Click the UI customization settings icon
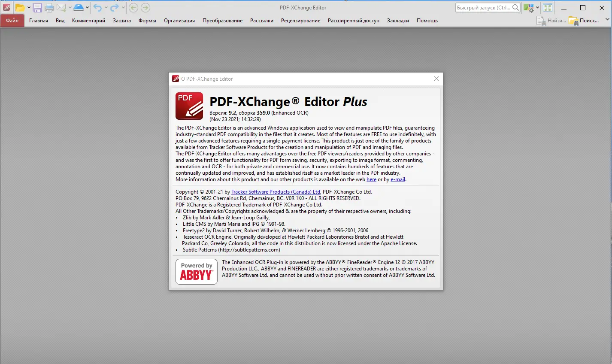 pyautogui.click(x=529, y=8)
